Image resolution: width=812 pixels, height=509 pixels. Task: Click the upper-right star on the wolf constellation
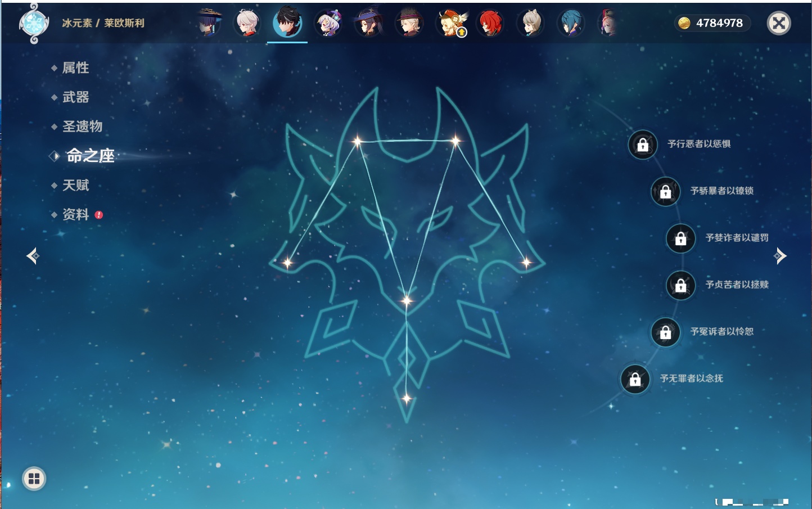pos(455,141)
